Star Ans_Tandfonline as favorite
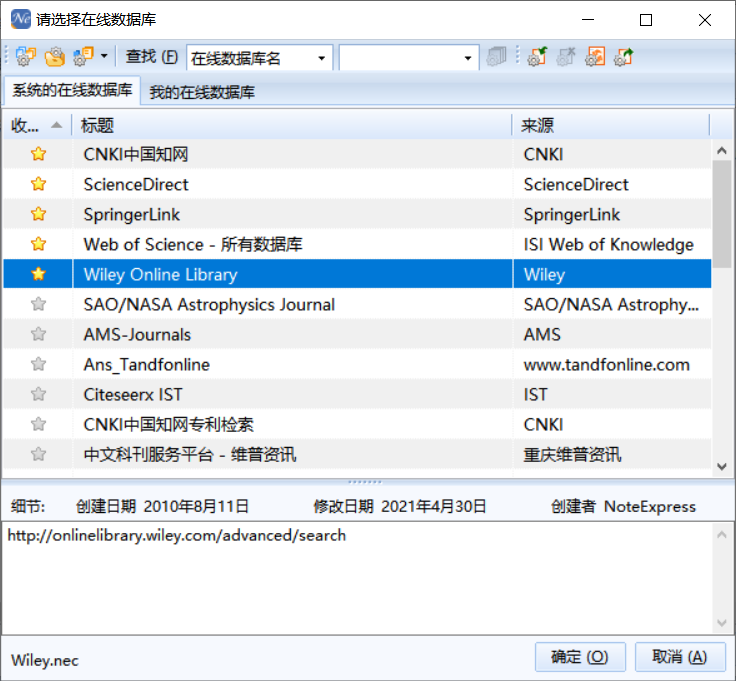Image resolution: width=736 pixels, height=681 pixels. coord(38,364)
